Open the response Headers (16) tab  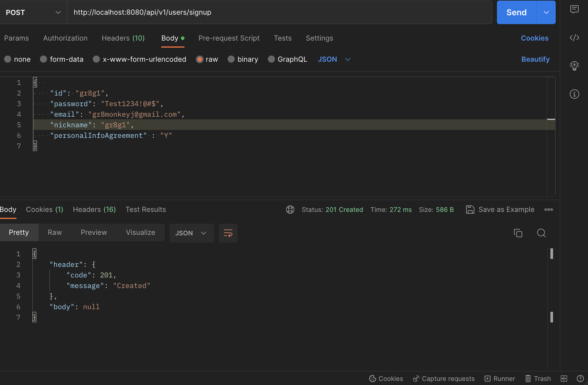[x=94, y=210]
